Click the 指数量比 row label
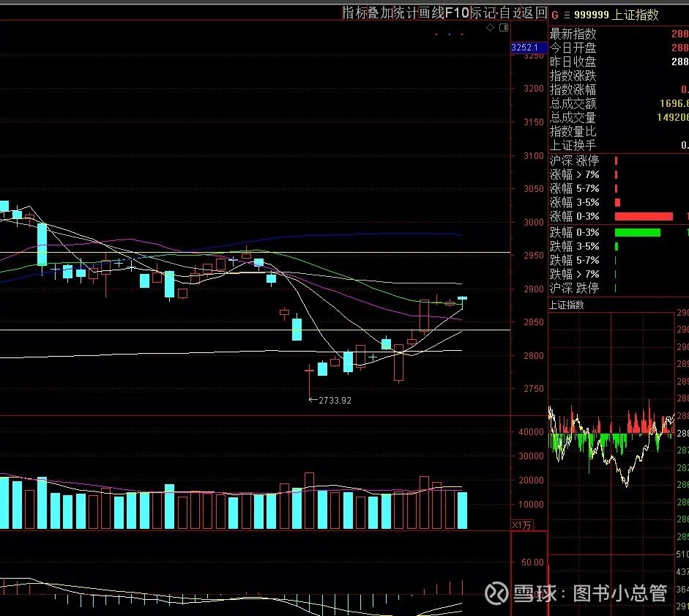The height and width of the screenshot is (616, 689). click(x=573, y=131)
